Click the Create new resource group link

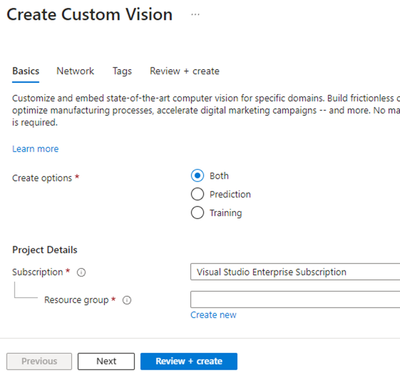click(x=213, y=315)
